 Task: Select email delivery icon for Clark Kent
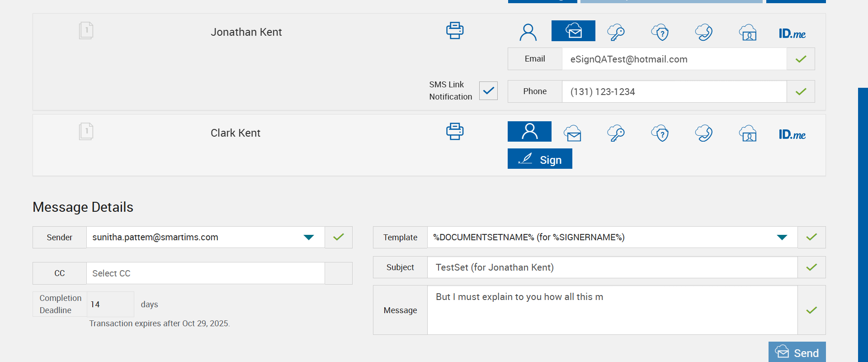pos(572,133)
